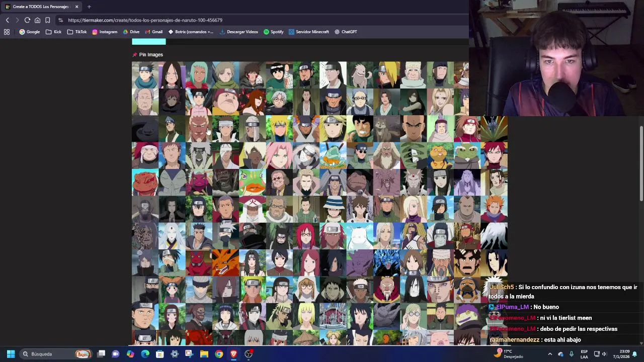Go back to the previous browser page

click(7, 20)
